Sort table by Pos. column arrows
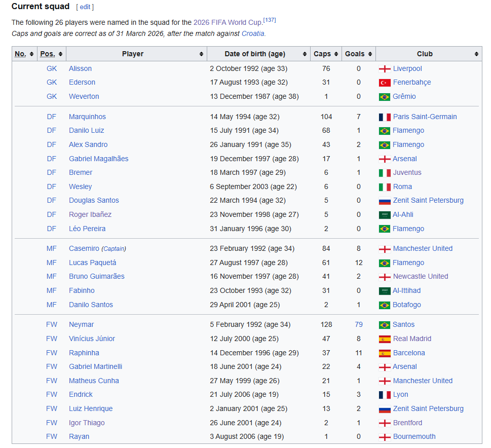The image size is (491, 448). pyautogui.click(x=60, y=54)
